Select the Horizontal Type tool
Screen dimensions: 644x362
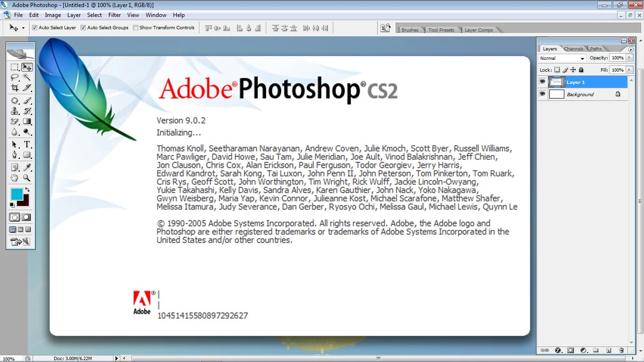[27, 145]
